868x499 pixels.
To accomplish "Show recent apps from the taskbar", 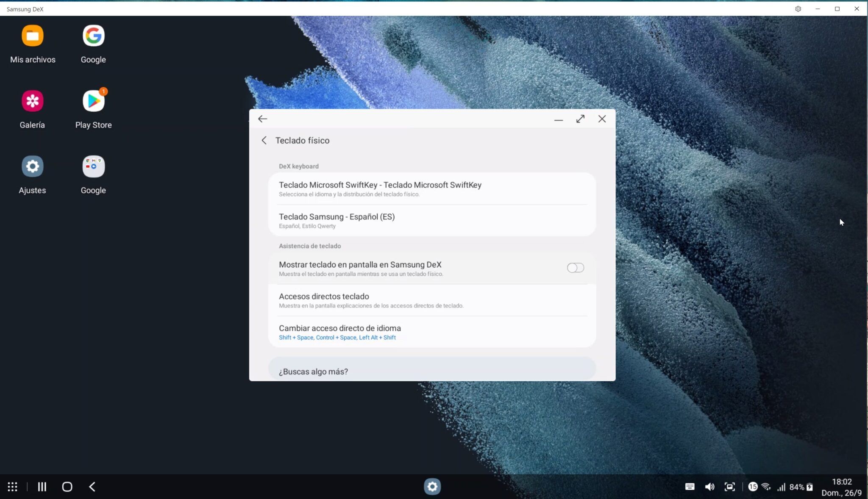I will click(42, 487).
